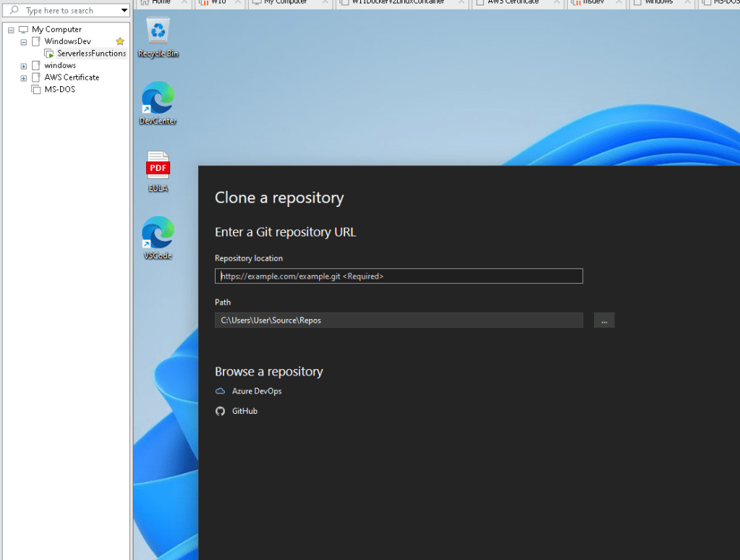Collapse the WindowsDev tree node

tap(24, 42)
